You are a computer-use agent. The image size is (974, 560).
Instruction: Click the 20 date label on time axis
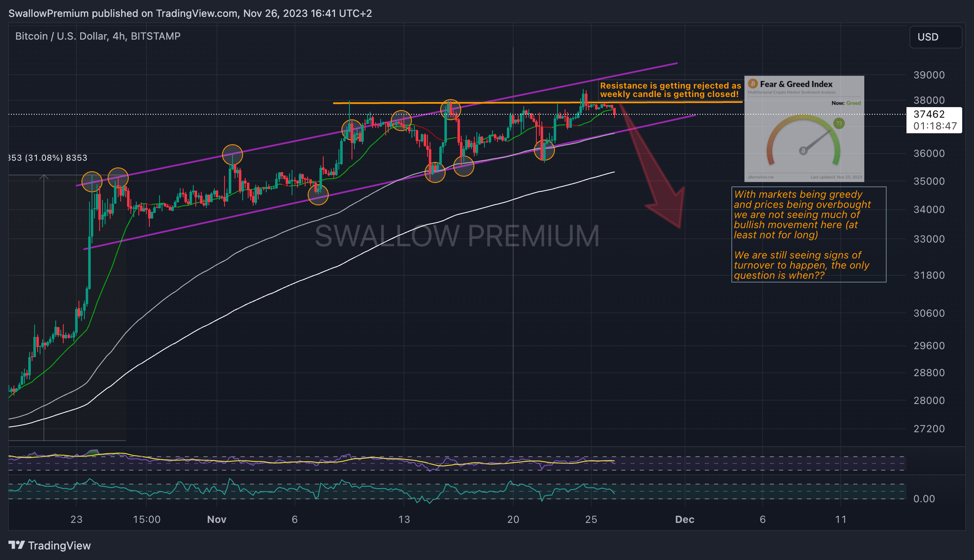tap(513, 520)
